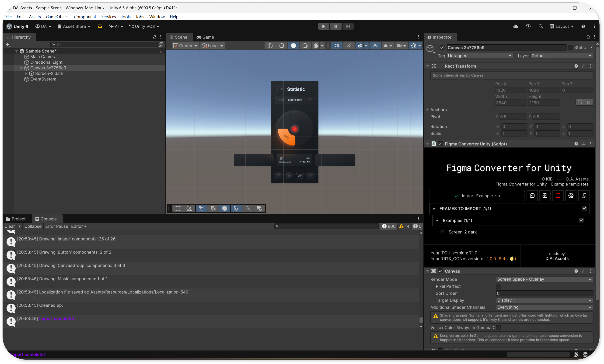Click the arrow-in-box icon in Figma Converter
This screenshot has width=604, height=364.
click(x=545, y=196)
